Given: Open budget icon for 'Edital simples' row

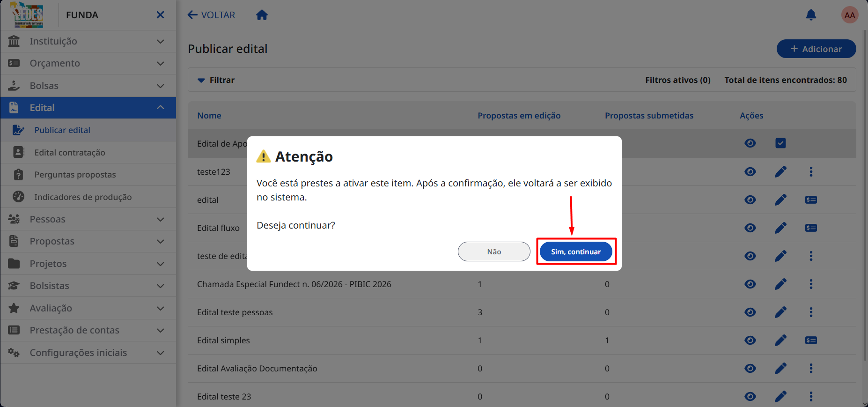Looking at the screenshot, I should tap(811, 340).
